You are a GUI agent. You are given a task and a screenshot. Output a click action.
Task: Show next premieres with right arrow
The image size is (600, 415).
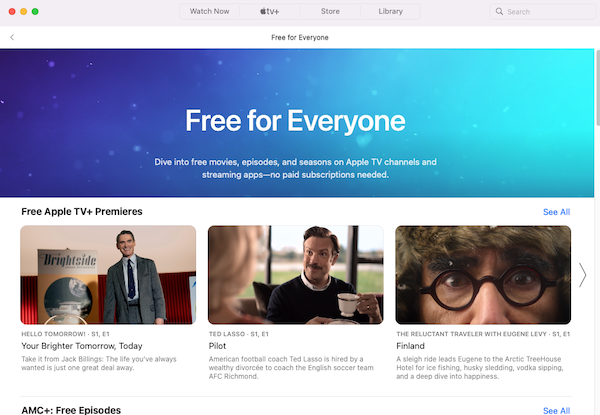[x=582, y=275]
